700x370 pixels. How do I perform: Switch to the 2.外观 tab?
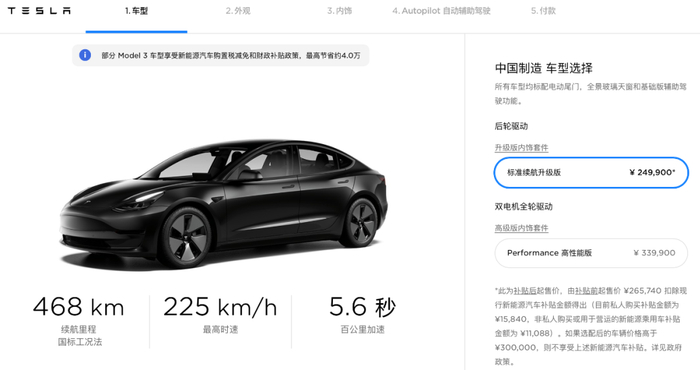pyautogui.click(x=238, y=11)
